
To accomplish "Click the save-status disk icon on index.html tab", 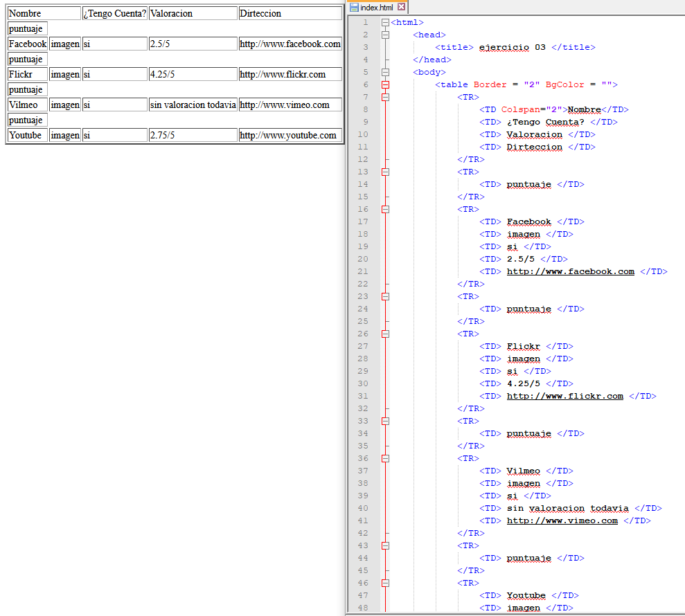I will [354, 7].
